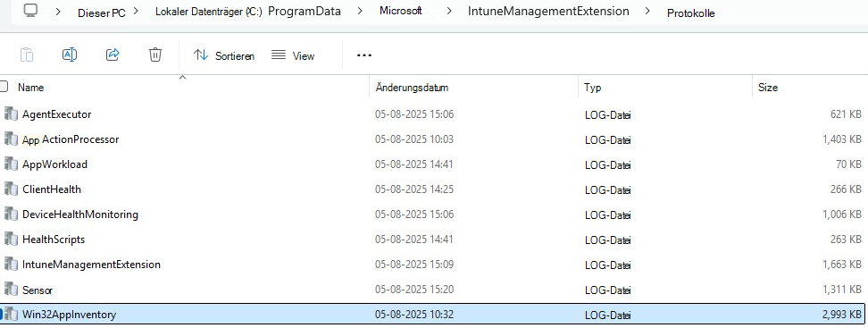
Task: Click the 70 KB size value
Action: 849,164
